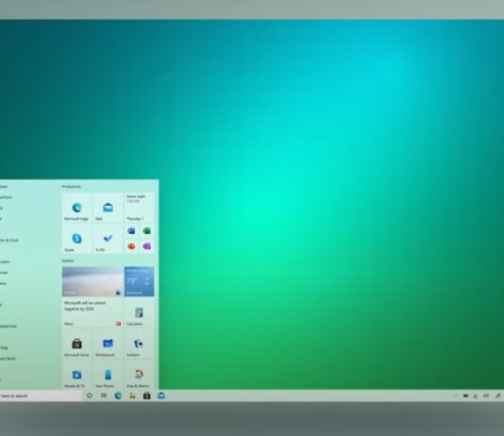Open the To Do tile
This screenshot has width=504, height=436.
click(108, 239)
